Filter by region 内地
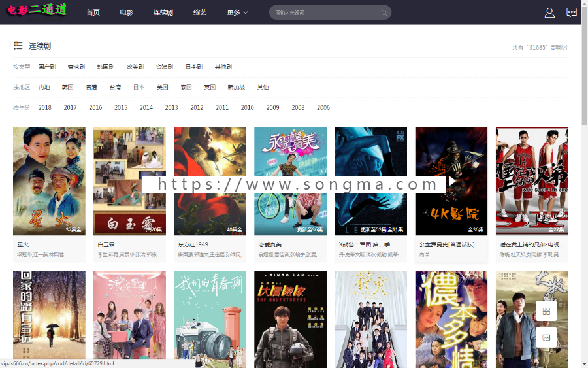 click(x=44, y=87)
